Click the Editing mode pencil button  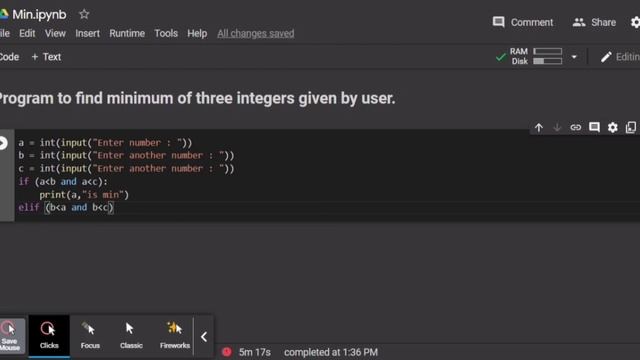click(620, 57)
